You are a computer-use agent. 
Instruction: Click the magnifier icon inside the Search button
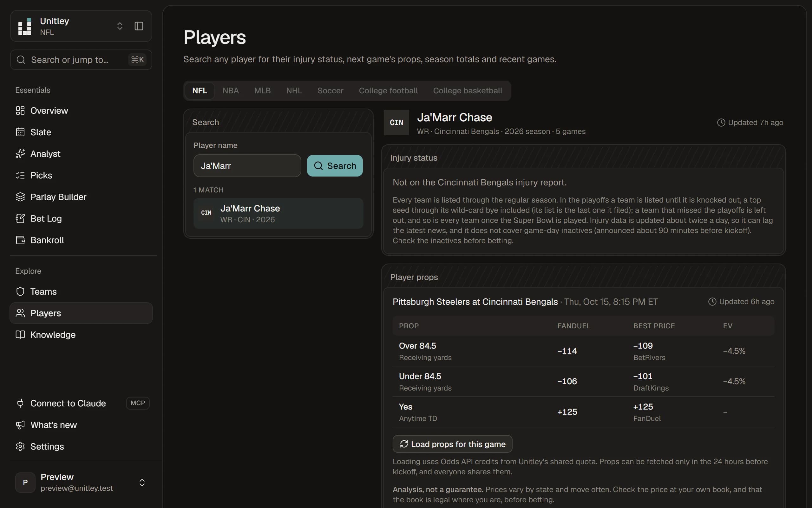(318, 166)
